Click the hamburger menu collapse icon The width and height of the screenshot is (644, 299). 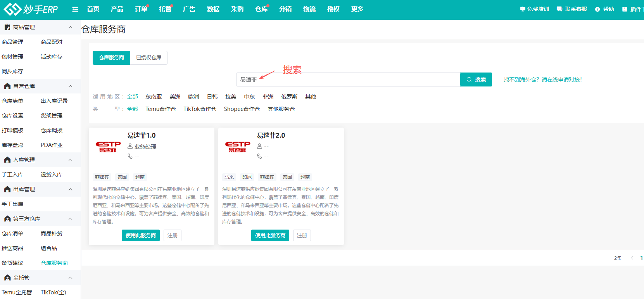(x=75, y=9)
